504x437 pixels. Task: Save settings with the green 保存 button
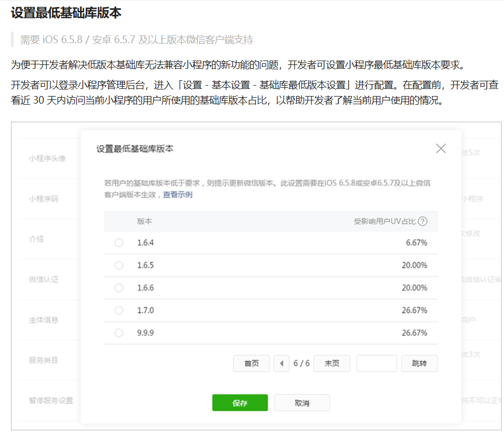pyautogui.click(x=240, y=403)
